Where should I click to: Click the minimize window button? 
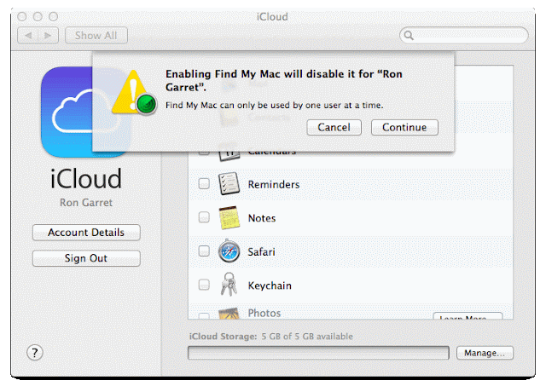tap(38, 16)
